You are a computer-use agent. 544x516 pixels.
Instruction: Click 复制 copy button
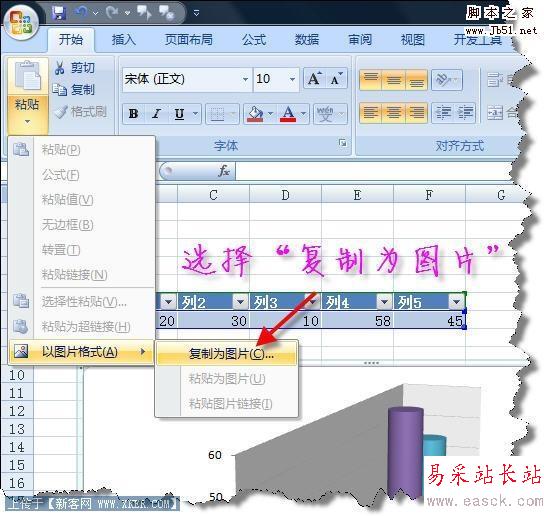[x=74, y=90]
